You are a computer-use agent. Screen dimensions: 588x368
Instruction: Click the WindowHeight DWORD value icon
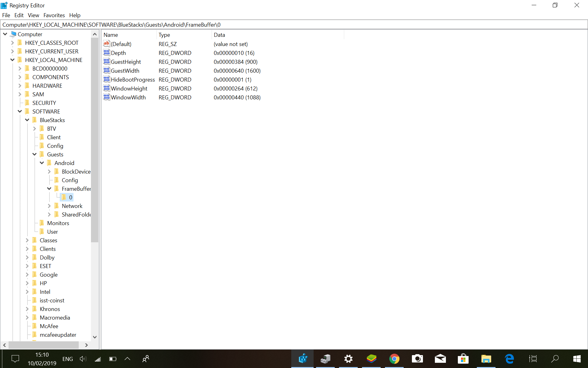tap(106, 88)
